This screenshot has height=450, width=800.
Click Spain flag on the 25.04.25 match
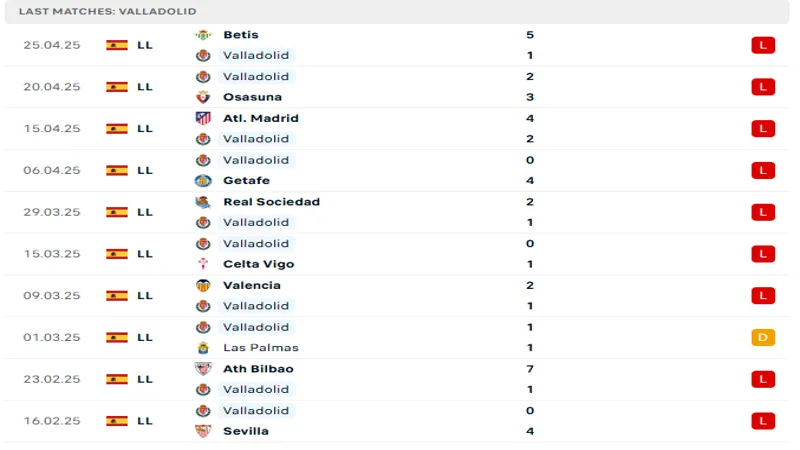tap(117, 45)
